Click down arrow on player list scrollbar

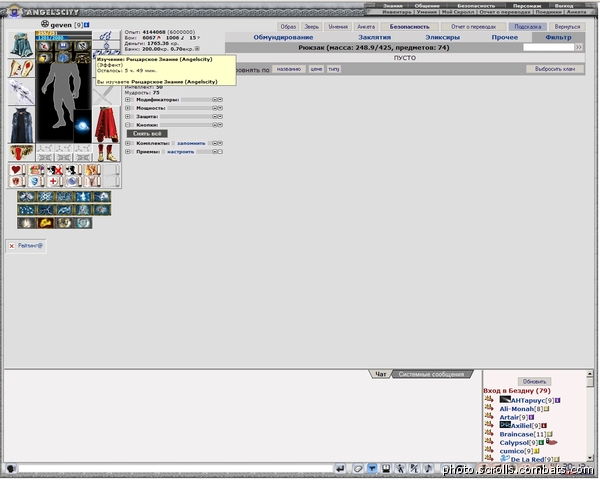pos(589,457)
